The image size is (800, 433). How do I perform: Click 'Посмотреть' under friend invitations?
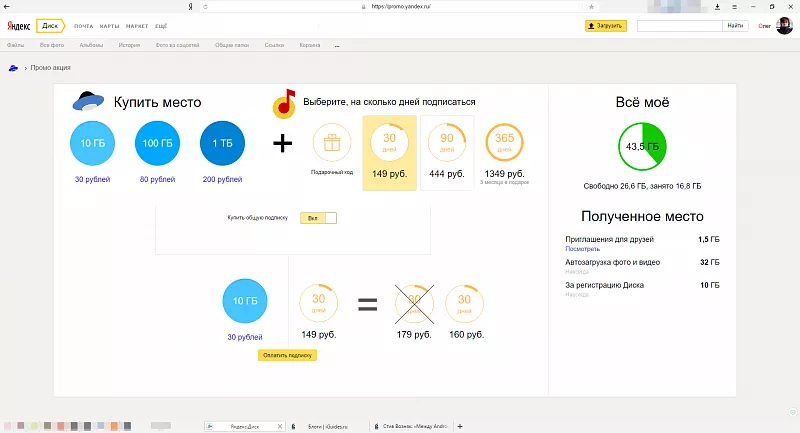click(x=583, y=249)
